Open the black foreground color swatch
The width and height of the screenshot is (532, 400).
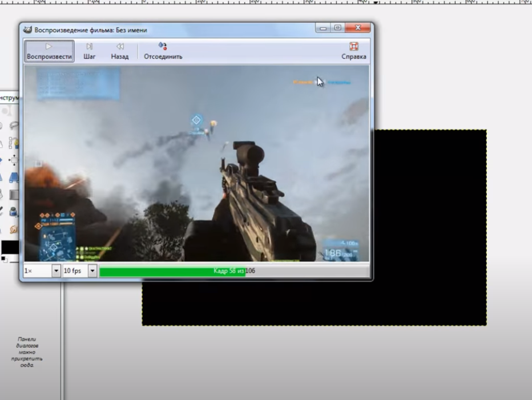coord(10,247)
